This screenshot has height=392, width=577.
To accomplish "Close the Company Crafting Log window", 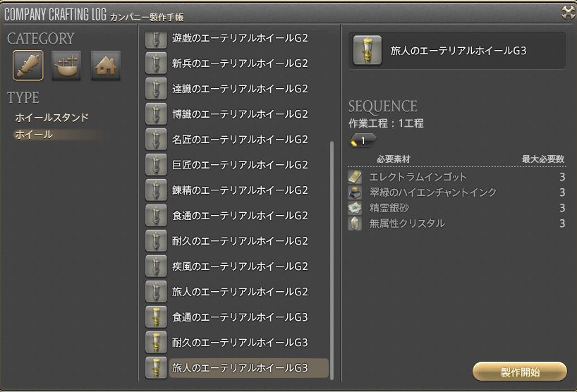I will [x=567, y=12].
